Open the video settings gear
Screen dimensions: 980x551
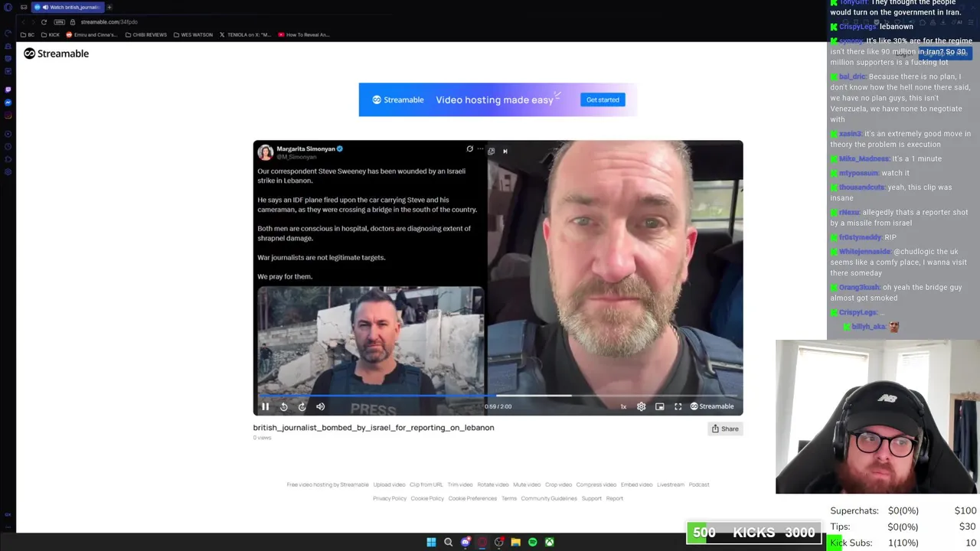pyautogui.click(x=642, y=406)
